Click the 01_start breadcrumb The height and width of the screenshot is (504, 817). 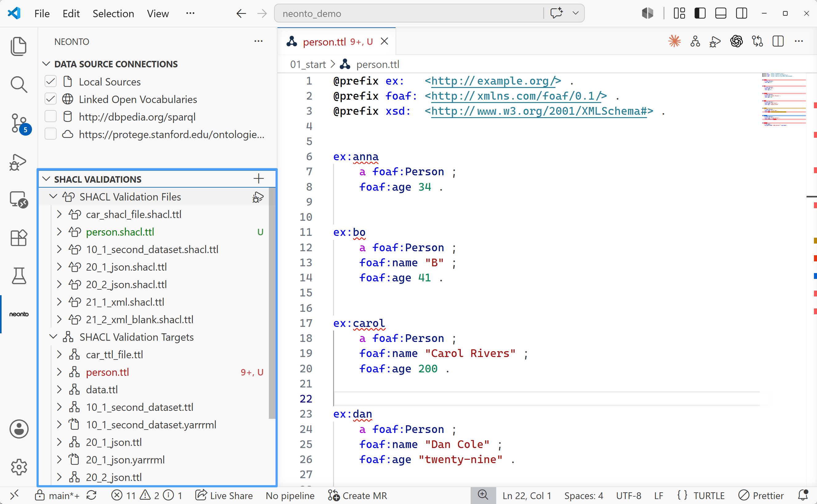[x=308, y=64]
